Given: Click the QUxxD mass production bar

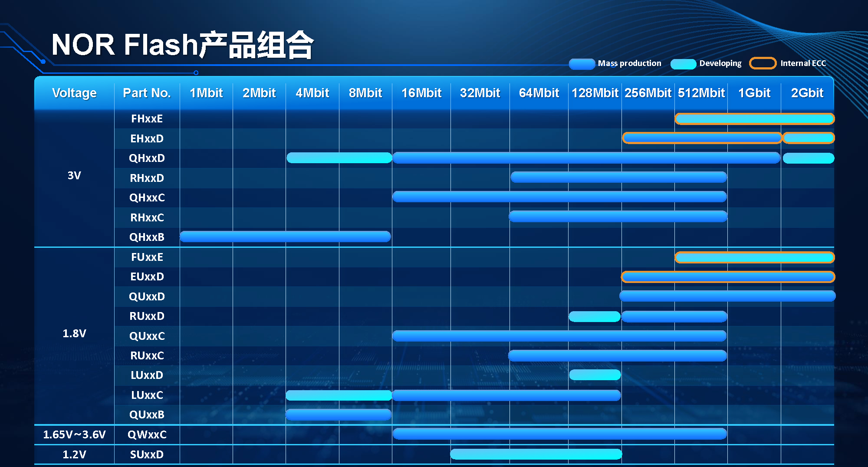Looking at the screenshot, I should tap(727, 296).
